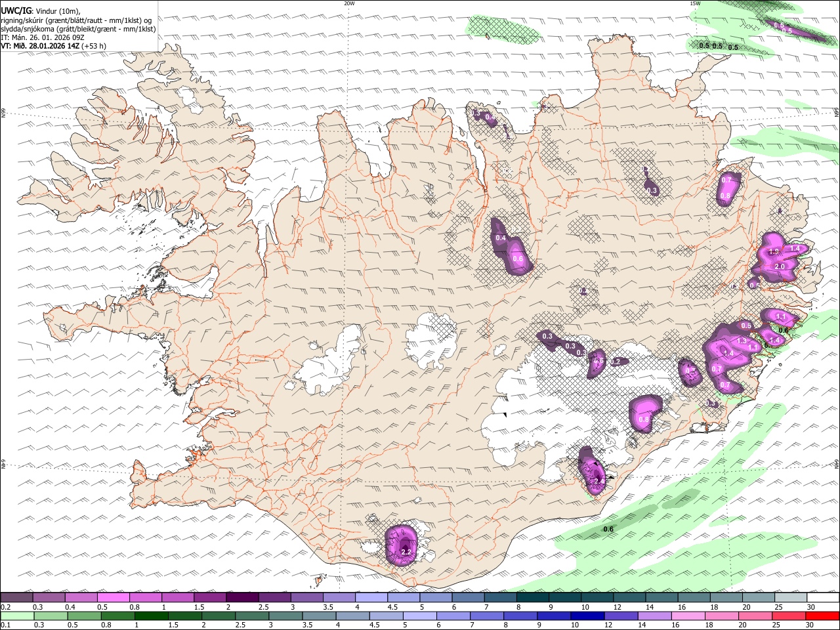Click the 2.2 snowfall value on the map
Viewport: 840px width, 630px height.
pyautogui.click(x=406, y=553)
